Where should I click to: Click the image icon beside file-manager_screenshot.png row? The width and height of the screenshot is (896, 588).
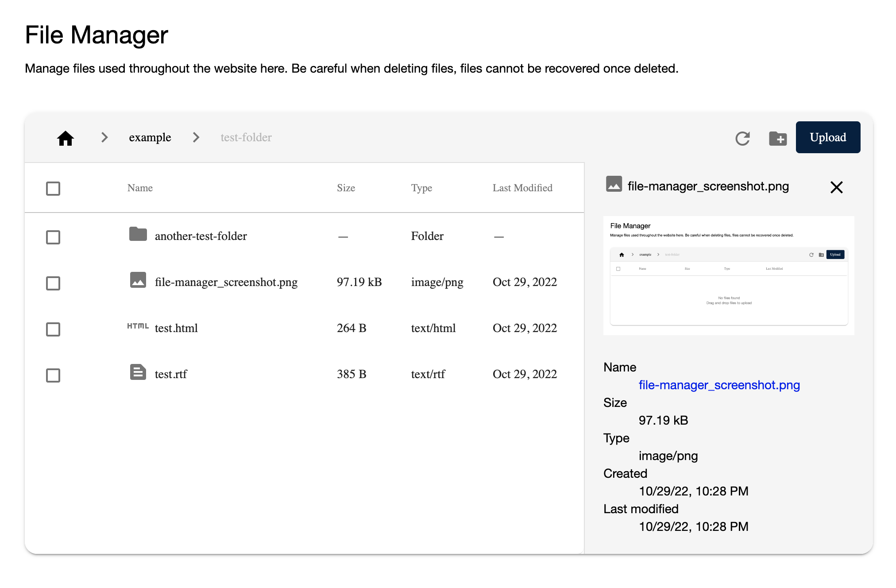(138, 280)
